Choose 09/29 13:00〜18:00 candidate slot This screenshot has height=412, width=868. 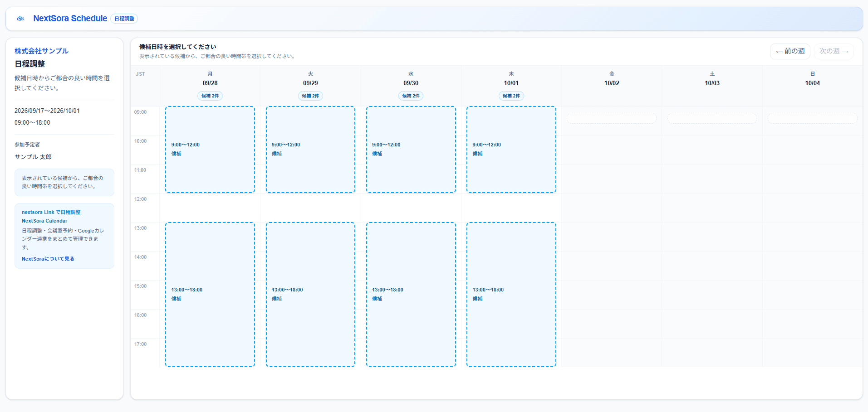click(310, 295)
